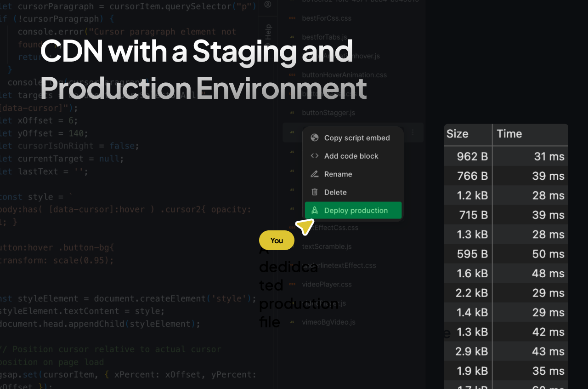Click the yellow You cursor label
Viewport: 588px width, 389px height.
[277, 240]
